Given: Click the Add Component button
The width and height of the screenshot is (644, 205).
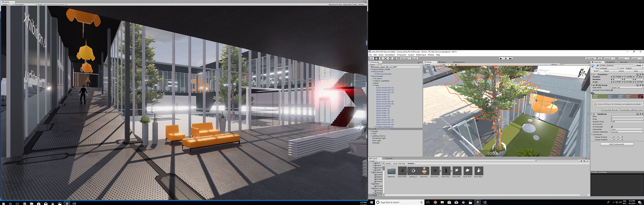Looking at the screenshot, I should click(616, 144).
